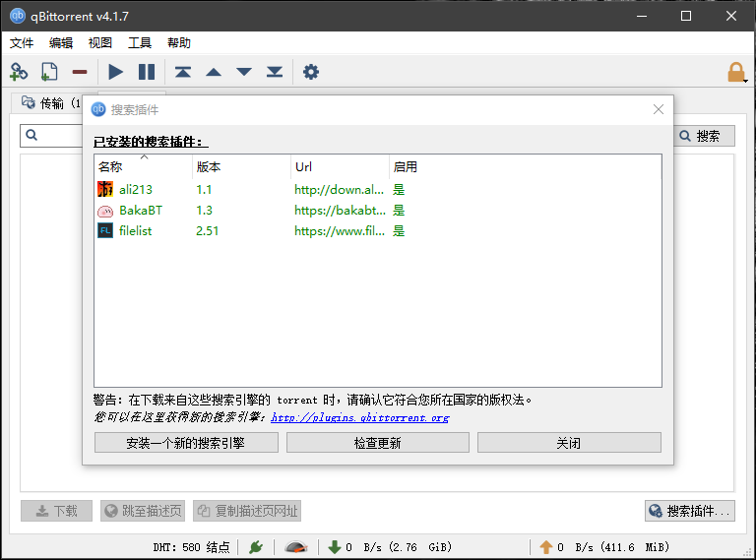Click the add torrent link icon
Screen dimensions: 756x560
pyautogui.click(x=19, y=72)
